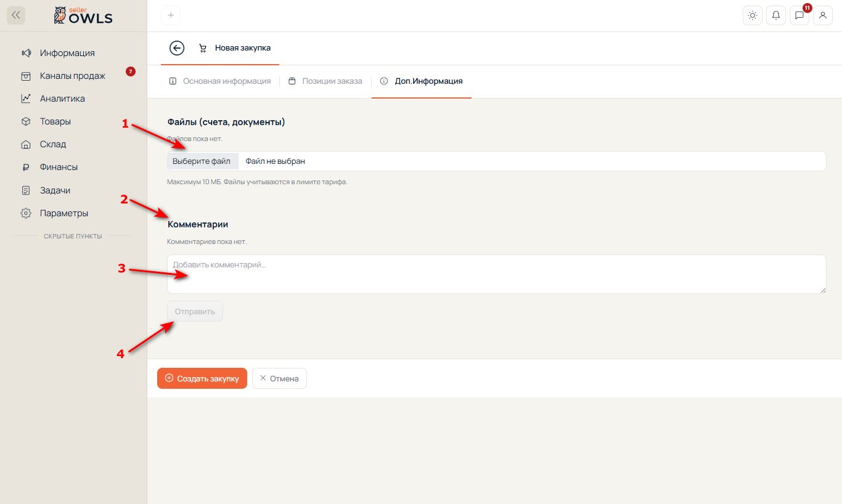This screenshot has height=504, width=842.
Task: Click the ruble icon beside Финансы
Action: pos(26,167)
